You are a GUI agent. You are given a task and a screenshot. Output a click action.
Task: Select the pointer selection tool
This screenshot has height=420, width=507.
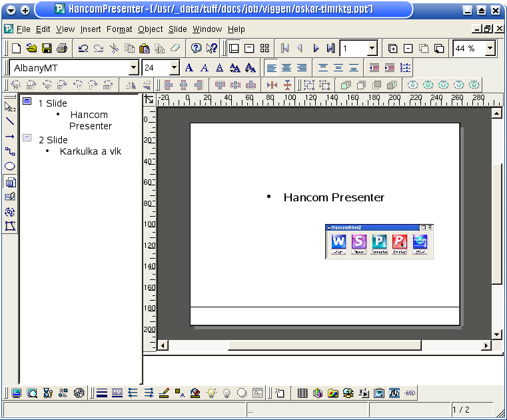point(10,107)
